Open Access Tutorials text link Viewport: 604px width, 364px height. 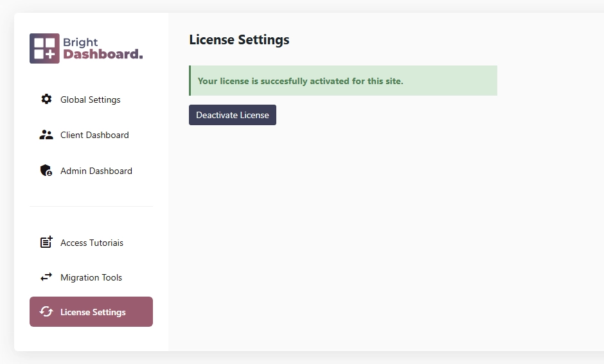(92, 243)
